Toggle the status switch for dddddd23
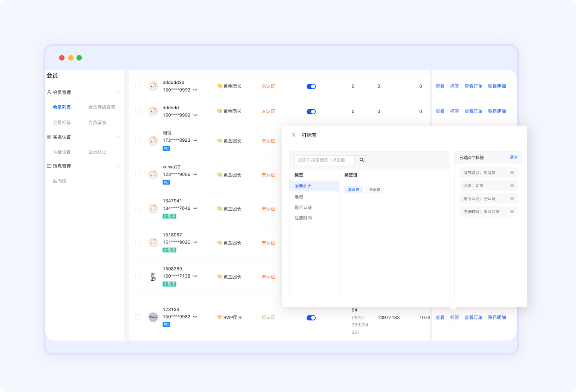The width and height of the screenshot is (576, 392). [x=311, y=86]
